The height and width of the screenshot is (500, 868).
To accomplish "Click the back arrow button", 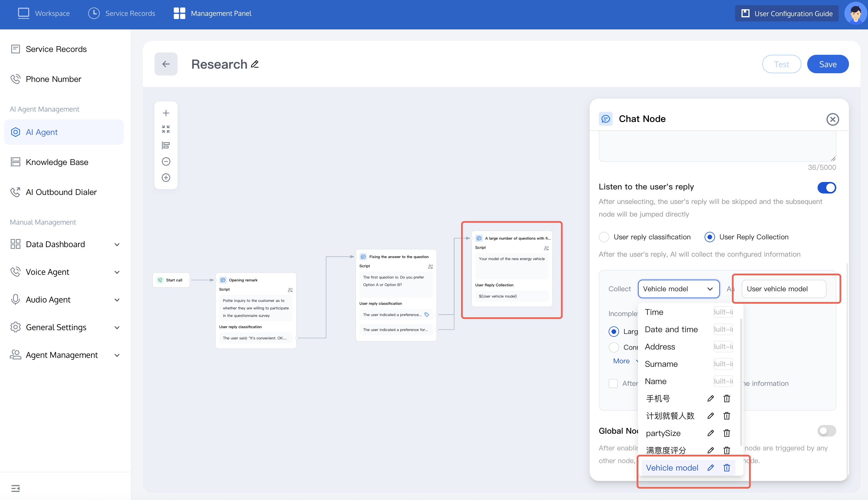I will click(166, 64).
